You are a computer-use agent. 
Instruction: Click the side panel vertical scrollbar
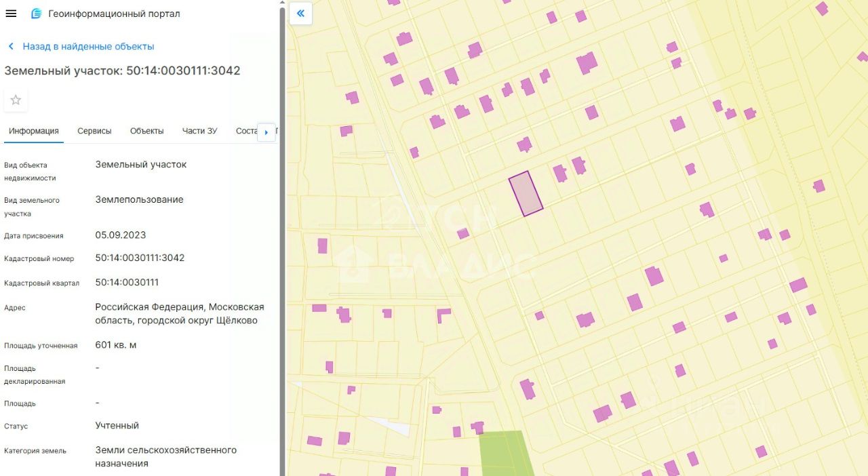tap(282, 237)
